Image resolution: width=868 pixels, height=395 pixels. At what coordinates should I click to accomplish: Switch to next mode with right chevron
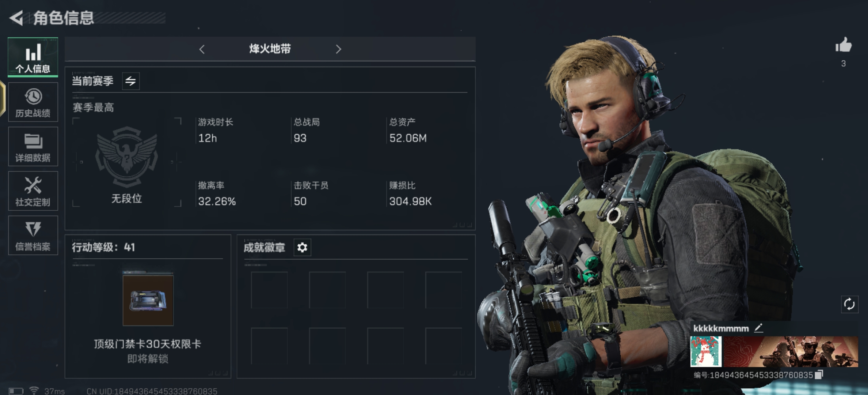338,49
